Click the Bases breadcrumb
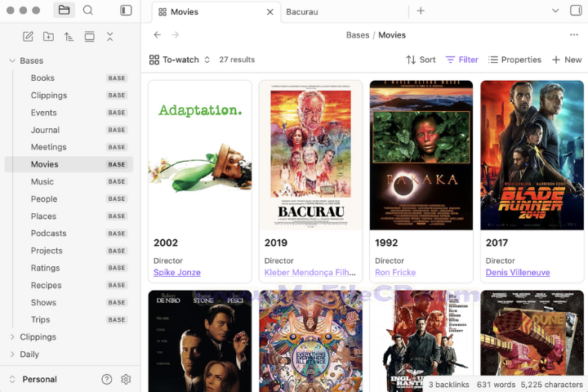The width and height of the screenshot is (588, 392). (x=358, y=35)
